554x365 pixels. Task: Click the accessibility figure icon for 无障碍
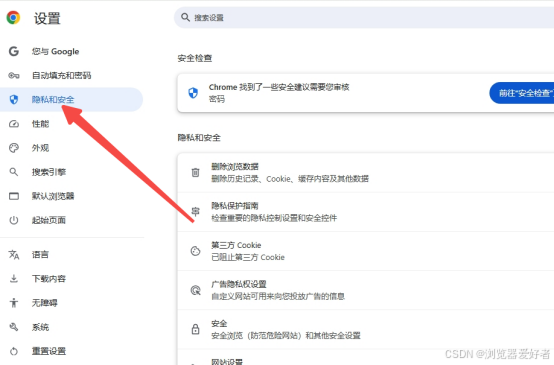pyautogui.click(x=14, y=303)
